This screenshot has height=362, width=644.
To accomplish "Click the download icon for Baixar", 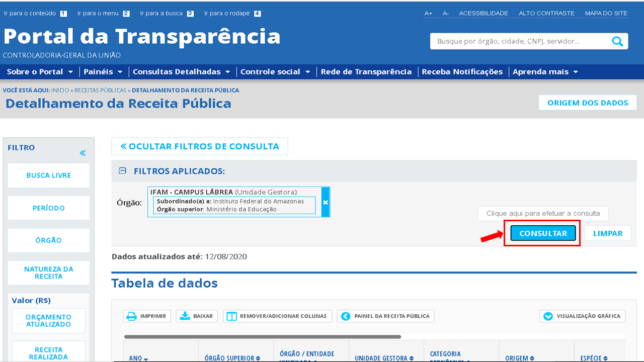I will click(x=185, y=316).
